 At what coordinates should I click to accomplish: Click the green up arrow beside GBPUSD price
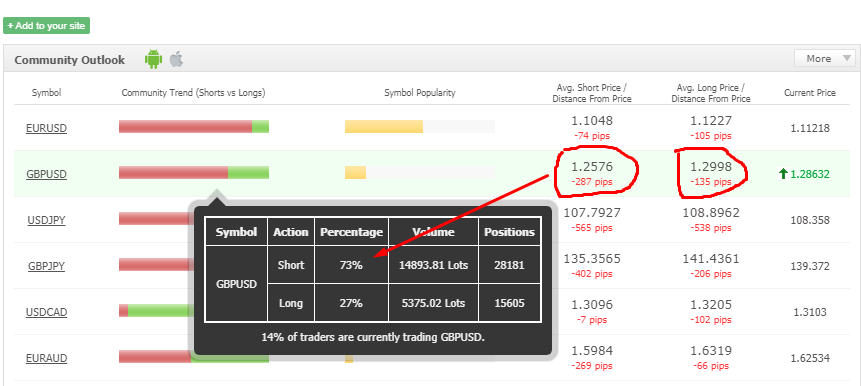pos(783,174)
